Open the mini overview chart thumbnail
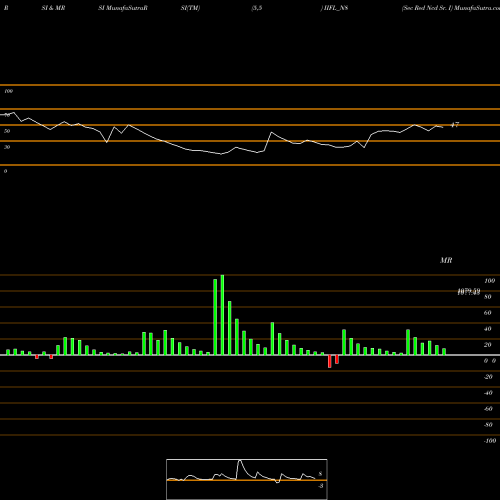Viewport: 500px width, 500px height. 247,479
